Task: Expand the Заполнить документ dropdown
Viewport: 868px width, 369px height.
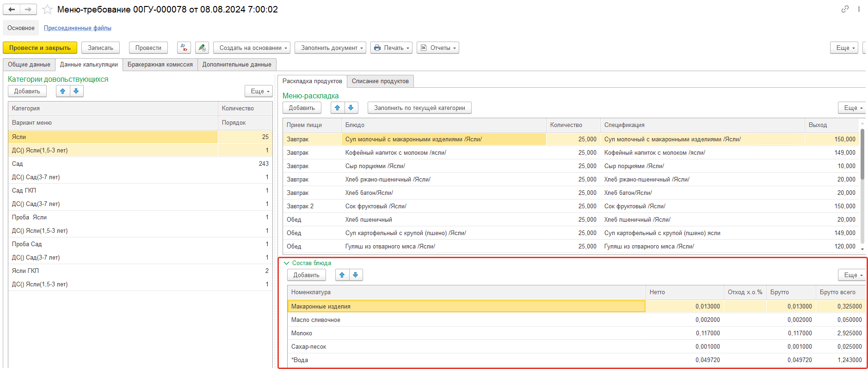Action: [x=330, y=48]
